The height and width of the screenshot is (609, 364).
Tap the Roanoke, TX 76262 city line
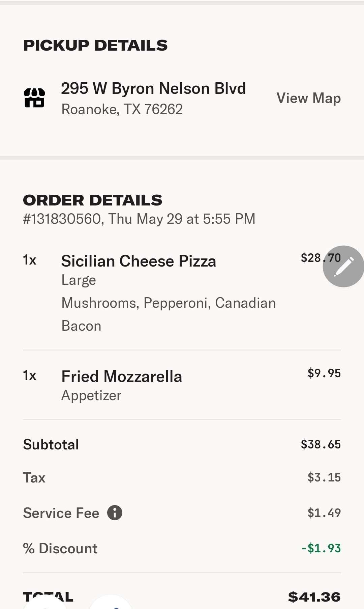[x=122, y=109]
